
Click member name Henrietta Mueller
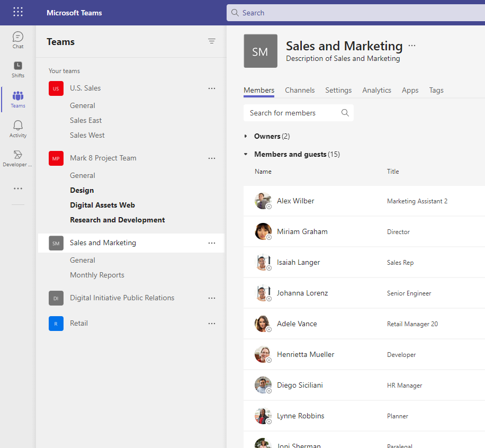(306, 355)
